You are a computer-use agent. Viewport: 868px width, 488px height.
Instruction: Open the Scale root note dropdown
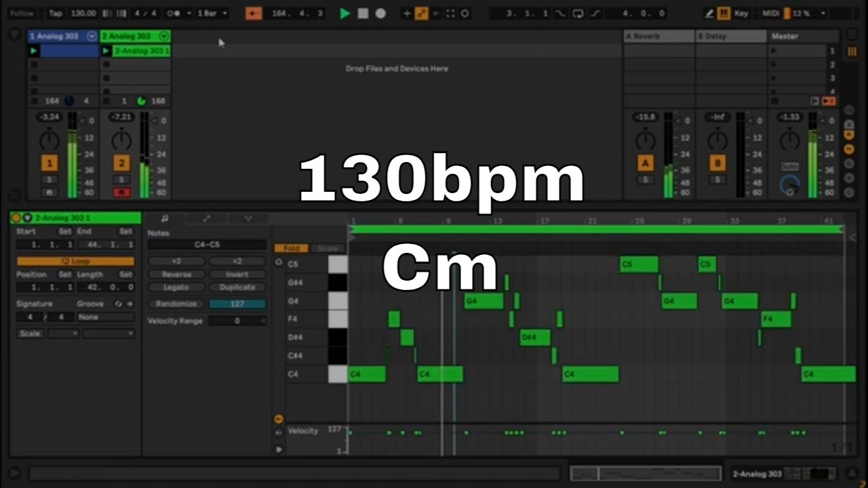(x=63, y=333)
